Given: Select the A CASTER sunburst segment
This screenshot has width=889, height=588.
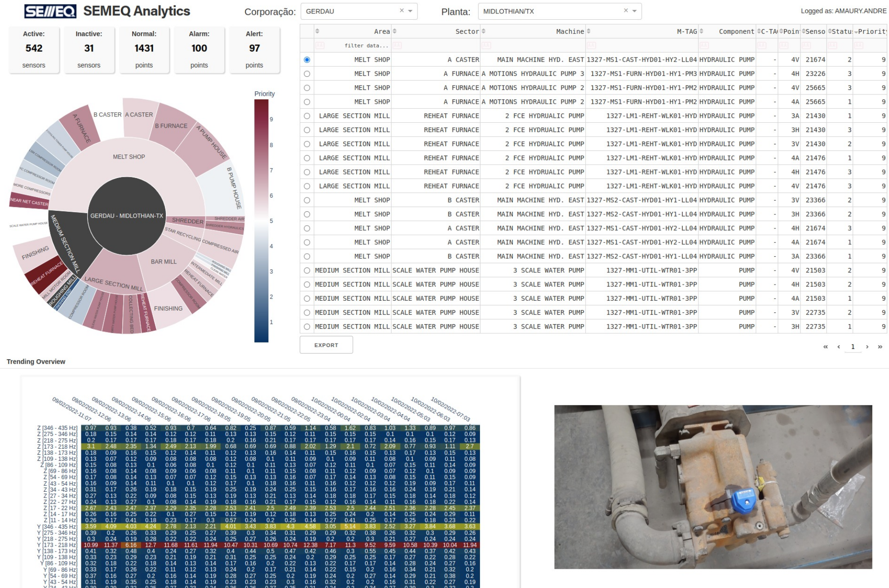Looking at the screenshot, I should tap(139, 115).
